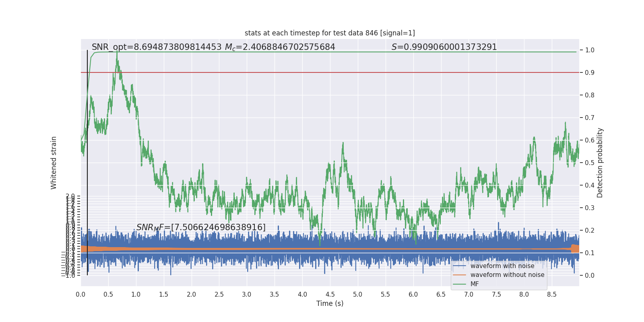Image resolution: width=644 pixels, height=322 pixels.
Task: Click the x-axis tick label 0.5
Action: click(108, 295)
